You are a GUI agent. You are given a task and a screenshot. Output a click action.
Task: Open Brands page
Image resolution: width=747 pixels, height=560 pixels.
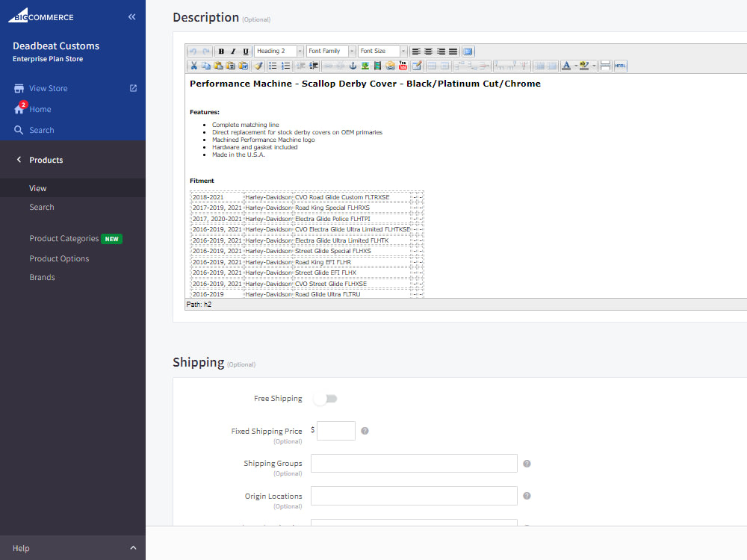tap(42, 277)
